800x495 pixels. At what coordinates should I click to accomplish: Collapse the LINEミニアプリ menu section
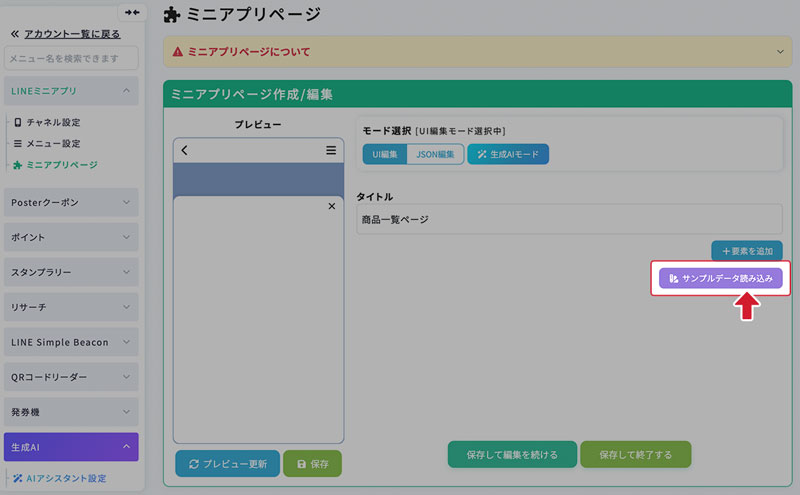click(x=71, y=91)
